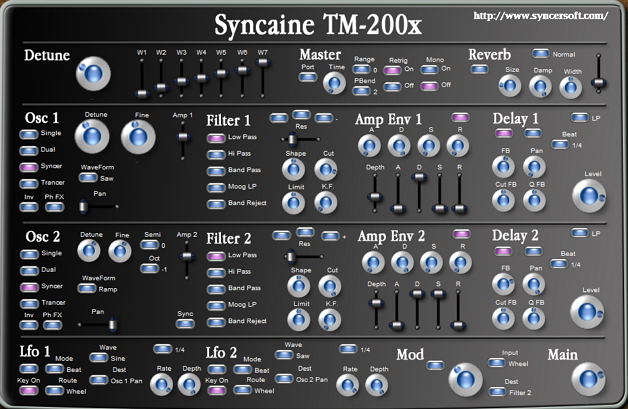The height and width of the screenshot is (409, 628).
Task: Toggle Lfo 1 Key On button
Action: 28,390
